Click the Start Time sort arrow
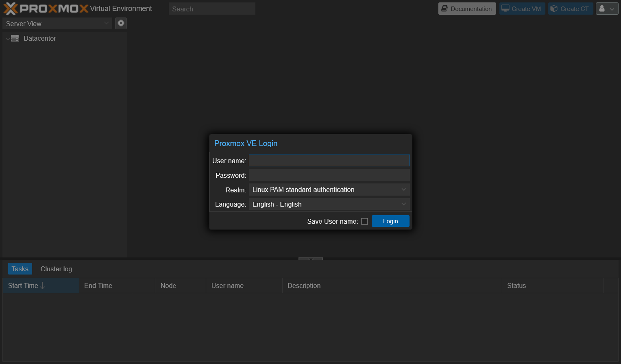The height and width of the screenshot is (364, 621). click(43, 286)
